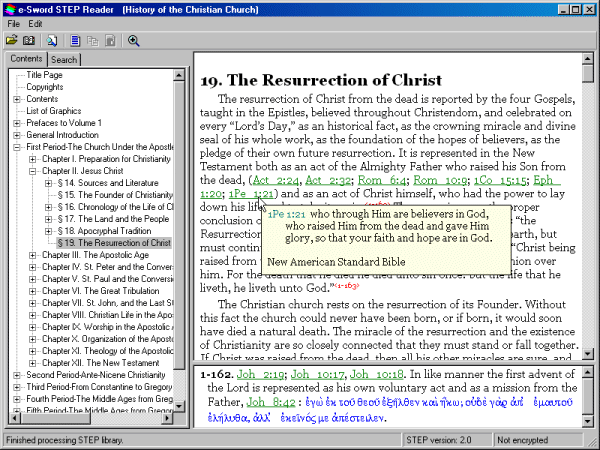This screenshot has height=450, width=600.
Task: Open the Act 2:24 scripture link
Action: click(x=275, y=180)
